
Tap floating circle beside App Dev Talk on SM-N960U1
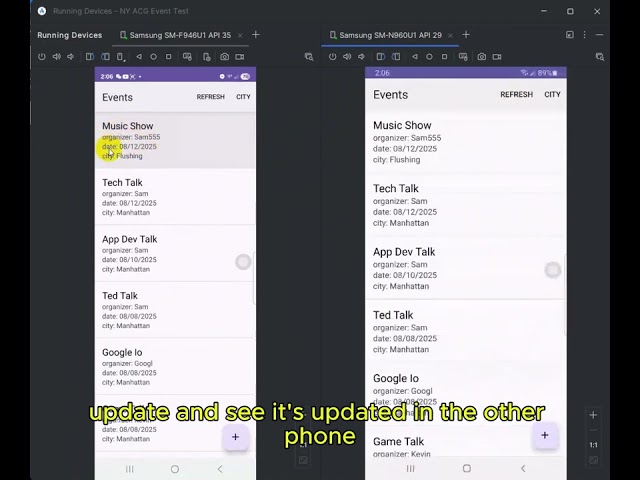tap(553, 270)
